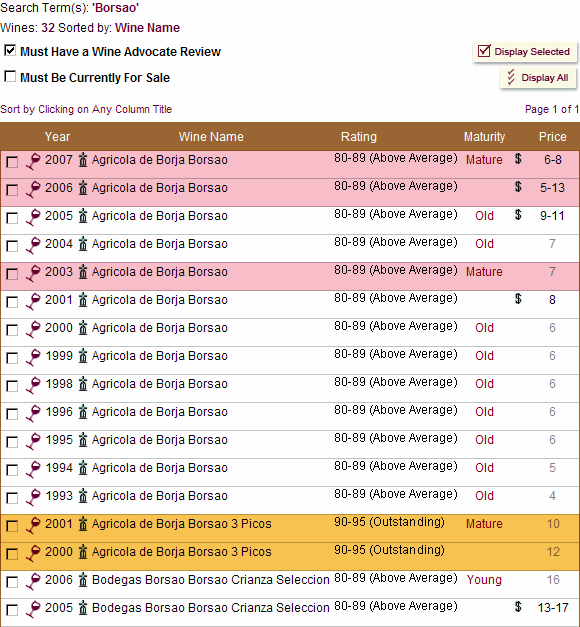The height and width of the screenshot is (627, 580).
Task: Click bottle icon for 1994 Agricola de Borja Borsao
Action: pyautogui.click(x=83, y=467)
